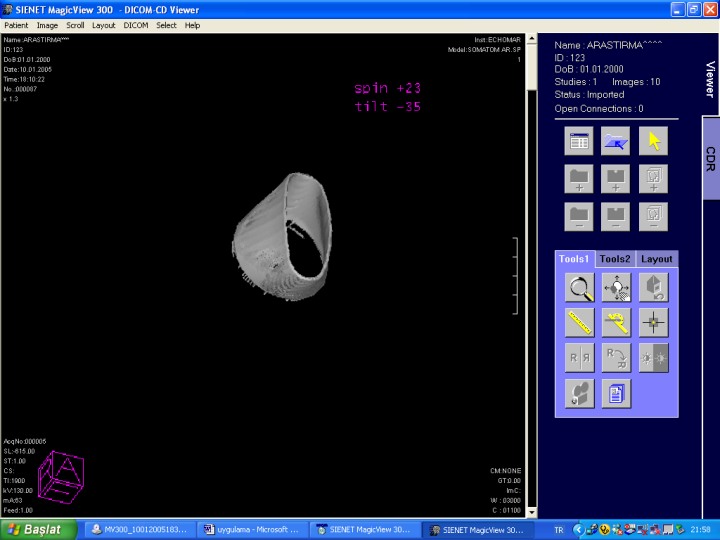Open the DICOM menu
Screen dimensions: 720x540
point(135,25)
